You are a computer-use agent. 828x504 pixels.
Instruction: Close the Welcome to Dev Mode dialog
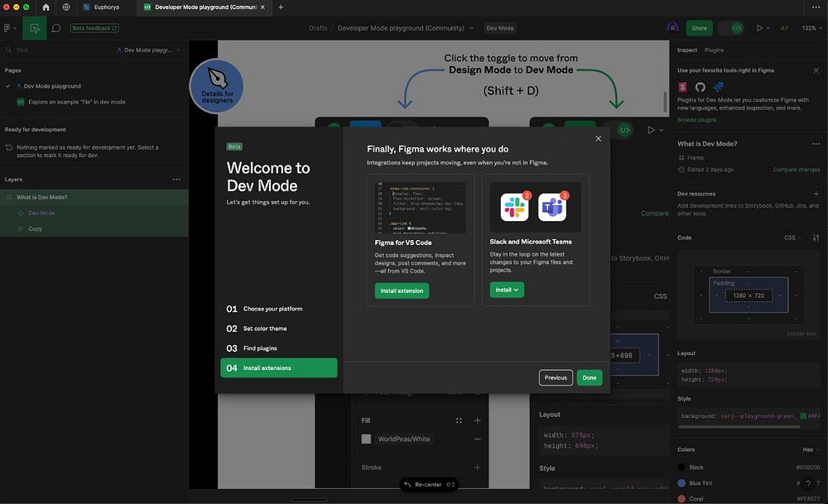pos(599,139)
